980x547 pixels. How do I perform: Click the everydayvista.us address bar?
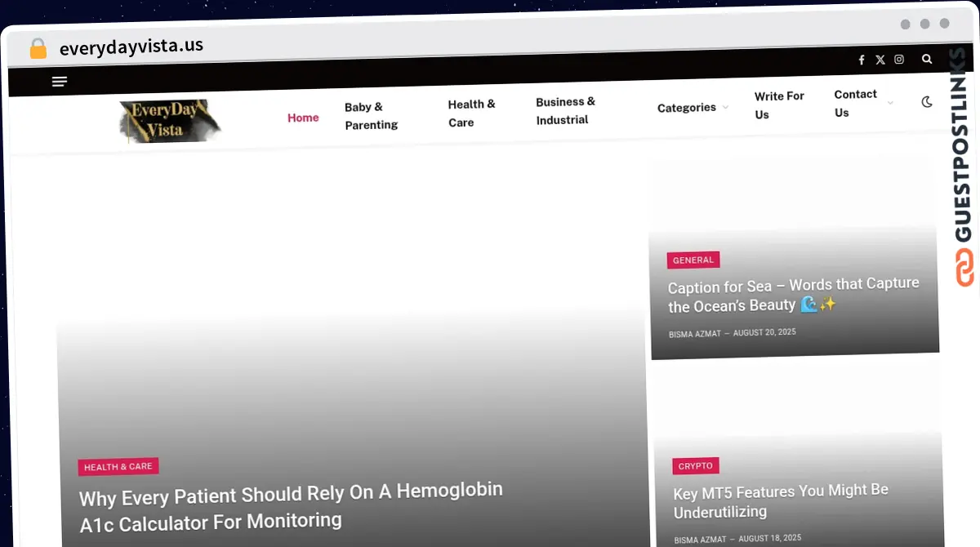(131, 47)
